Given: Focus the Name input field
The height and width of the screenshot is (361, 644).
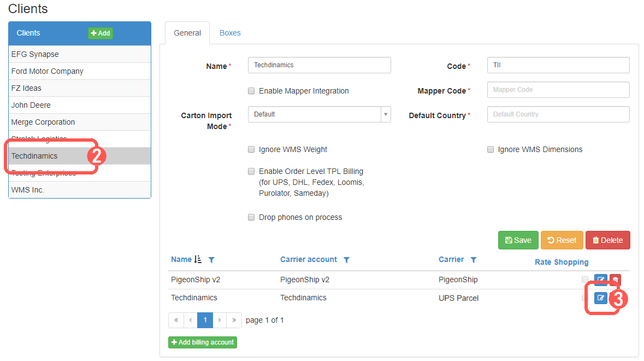Looking at the screenshot, I should click(319, 65).
